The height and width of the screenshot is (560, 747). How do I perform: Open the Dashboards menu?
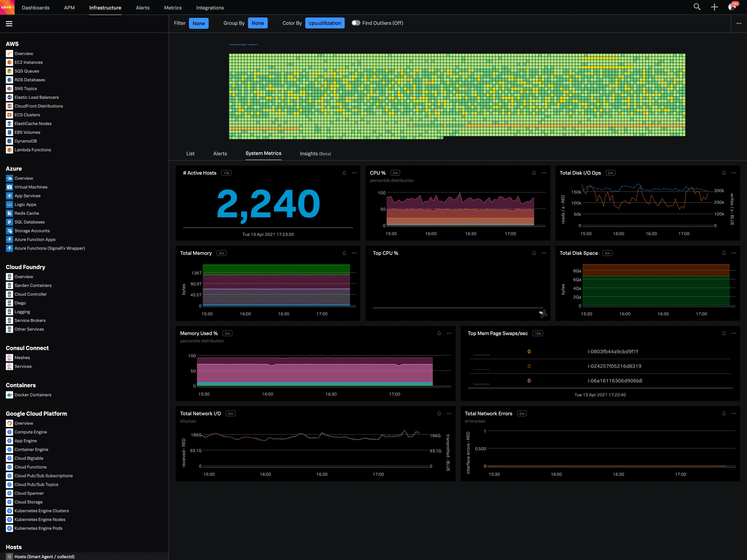36,7
